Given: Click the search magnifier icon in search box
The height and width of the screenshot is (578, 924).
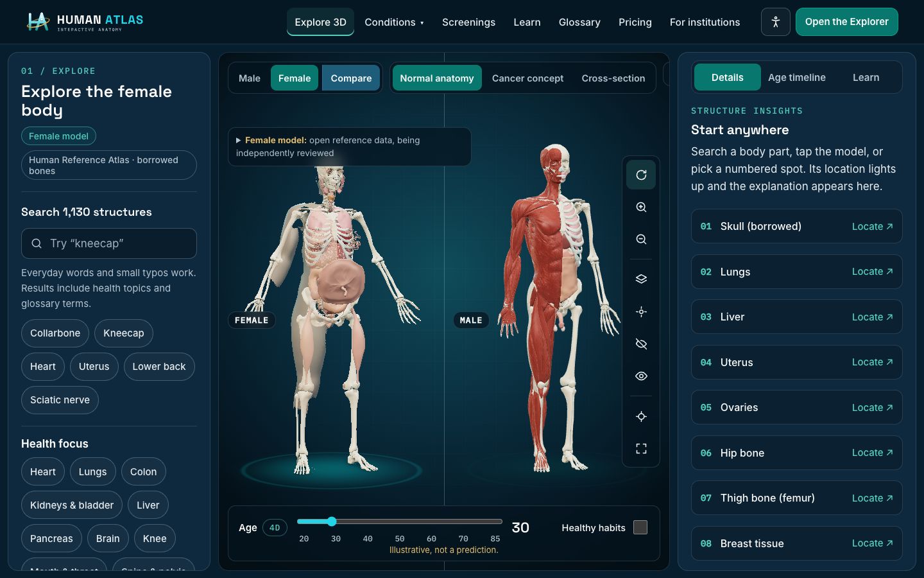Looking at the screenshot, I should (x=37, y=243).
